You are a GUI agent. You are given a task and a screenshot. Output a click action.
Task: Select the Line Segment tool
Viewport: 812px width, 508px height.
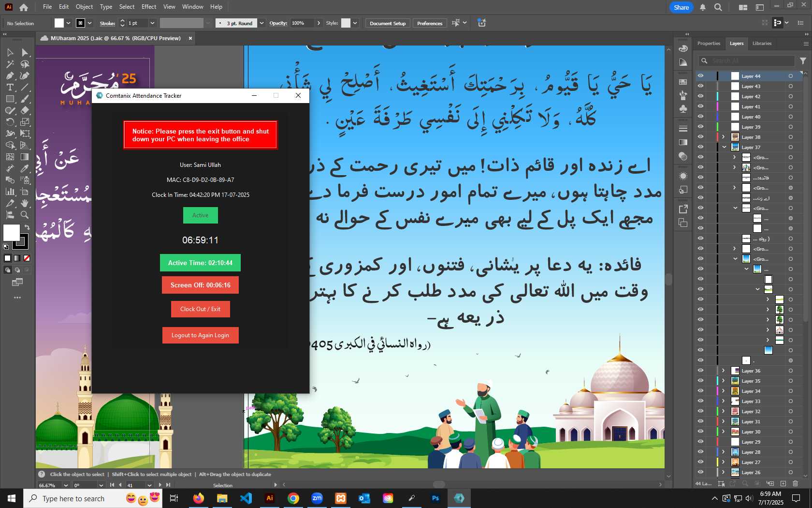[25, 87]
